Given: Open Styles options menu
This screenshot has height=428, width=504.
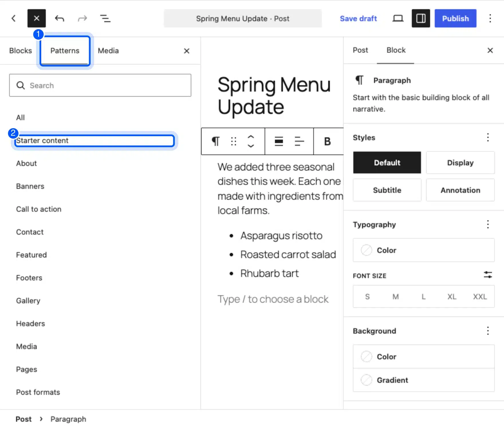Looking at the screenshot, I should click(488, 137).
